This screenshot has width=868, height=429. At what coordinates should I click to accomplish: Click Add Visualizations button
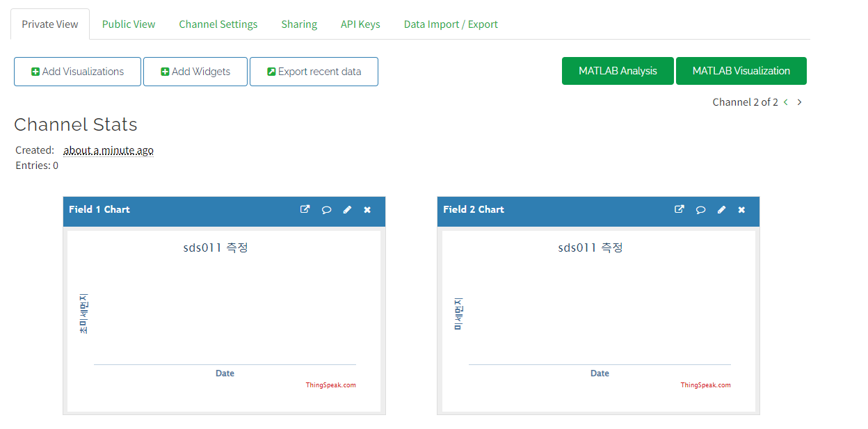tap(77, 72)
